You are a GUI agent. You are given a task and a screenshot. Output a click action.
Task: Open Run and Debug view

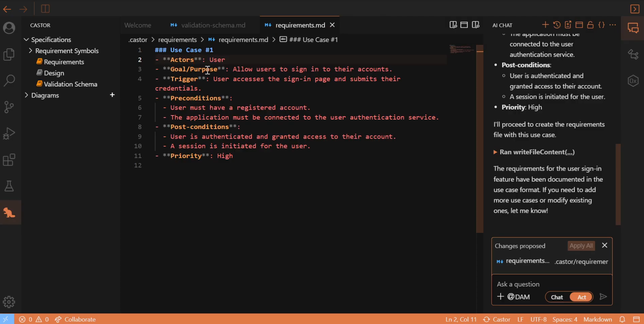(9, 134)
